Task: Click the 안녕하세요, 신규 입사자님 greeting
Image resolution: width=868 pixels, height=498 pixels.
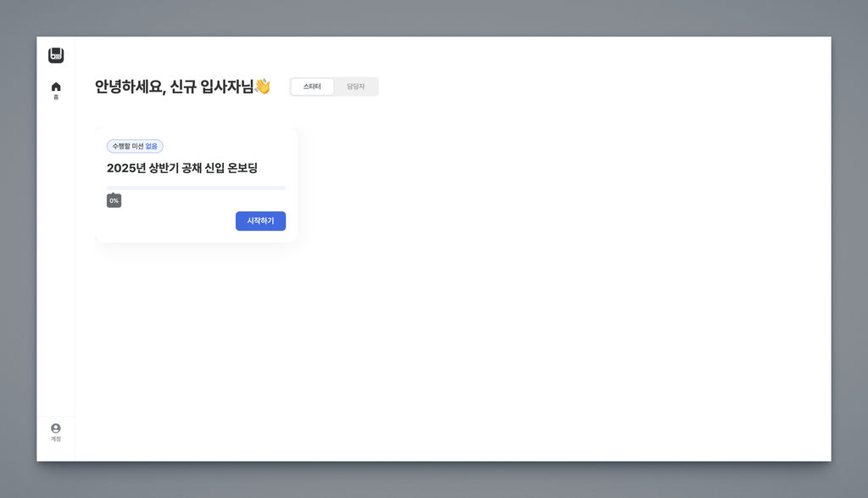Action: point(183,87)
